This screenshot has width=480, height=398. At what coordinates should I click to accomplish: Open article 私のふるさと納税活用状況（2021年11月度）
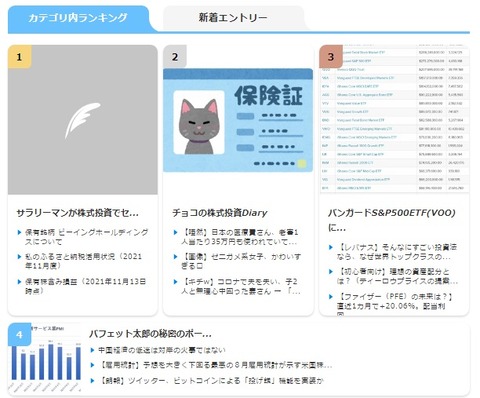(x=83, y=261)
